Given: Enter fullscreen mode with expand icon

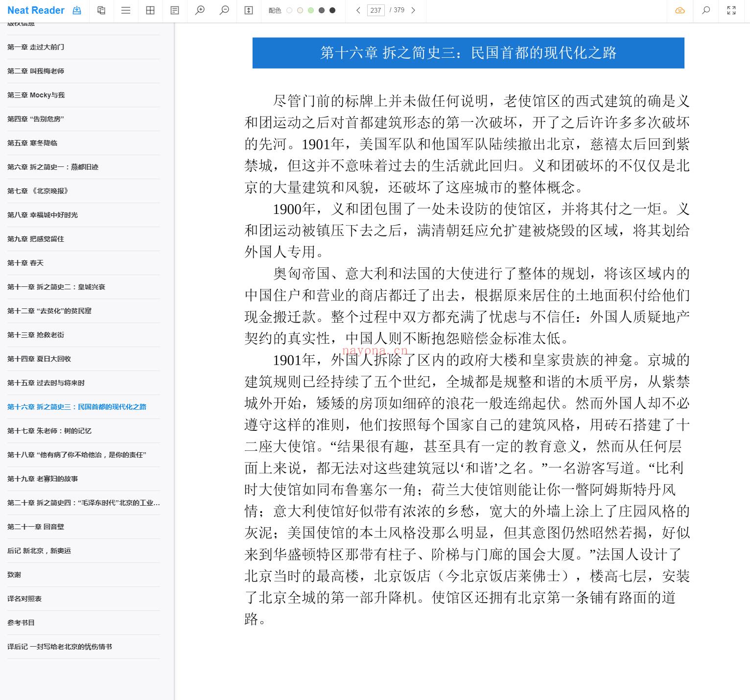Looking at the screenshot, I should coord(731,10).
